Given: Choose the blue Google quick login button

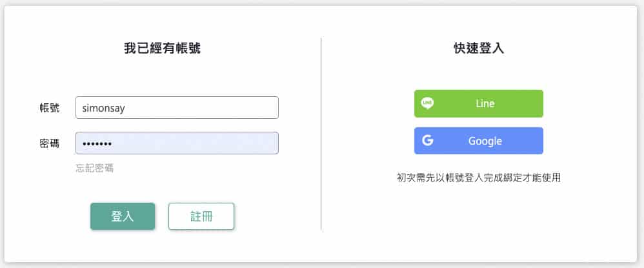Looking at the screenshot, I should pos(478,141).
